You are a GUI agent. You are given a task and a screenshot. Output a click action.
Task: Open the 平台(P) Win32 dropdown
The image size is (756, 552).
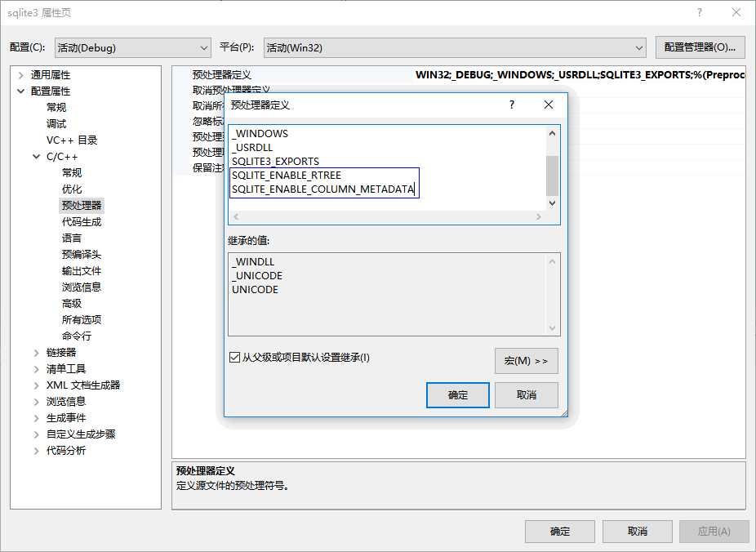click(x=454, y=47)
